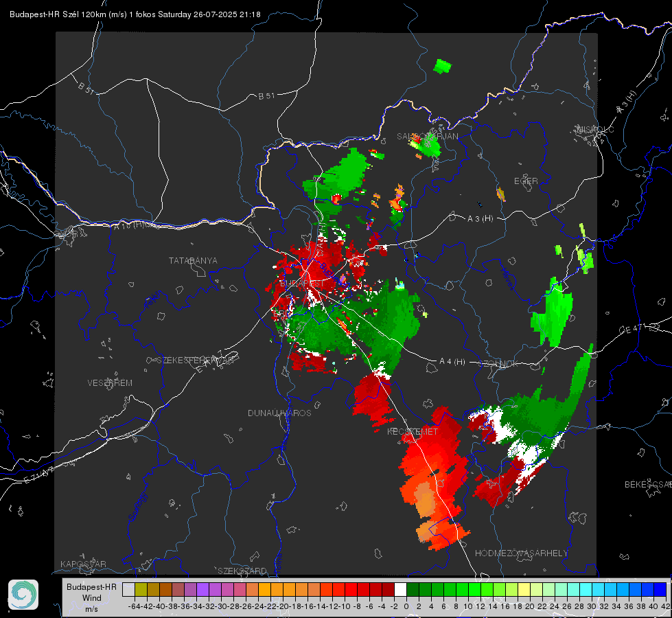Select the white swatch between -2 and 0
672x618 pixels.
pyautogui.click(x=400, y=590)
